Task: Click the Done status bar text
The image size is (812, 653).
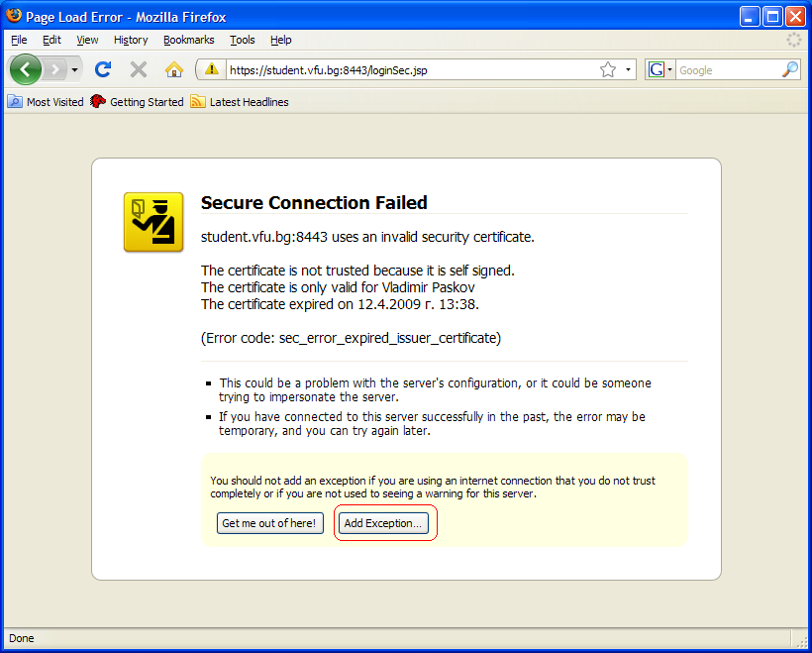Action: pyautogui.click(x=22, y=638)
